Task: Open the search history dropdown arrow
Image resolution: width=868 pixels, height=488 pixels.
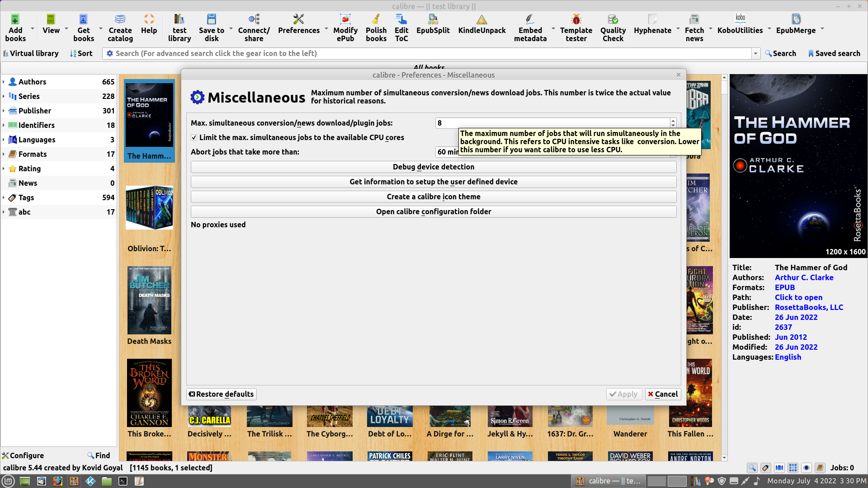Action: pos(755,53)
